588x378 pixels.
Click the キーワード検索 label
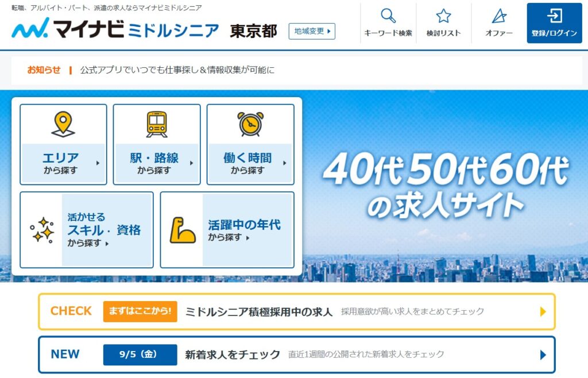pos(388,33)
